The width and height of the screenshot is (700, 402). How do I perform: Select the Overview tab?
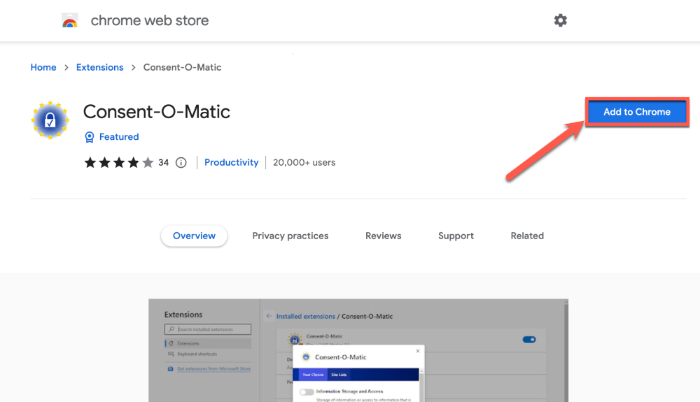194,236
